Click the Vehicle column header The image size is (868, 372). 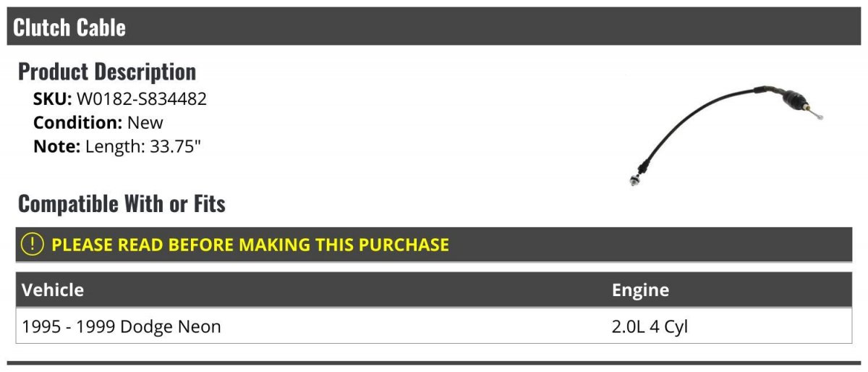53,290
